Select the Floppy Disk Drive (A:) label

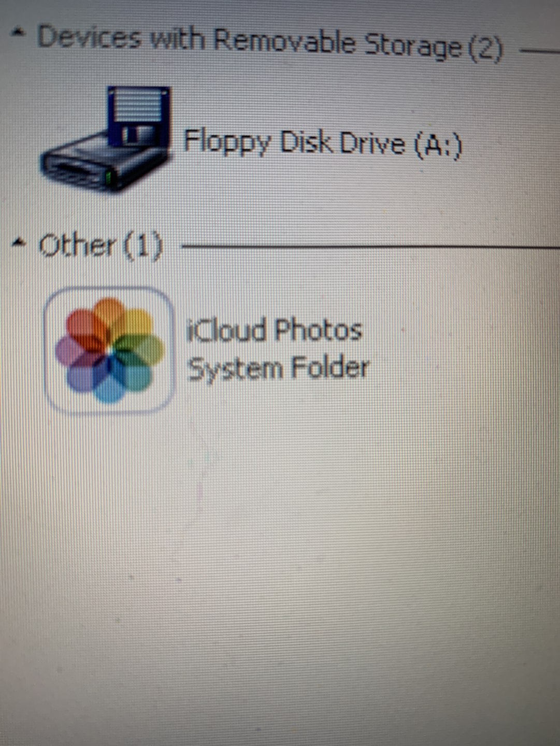(x=323, y=144)
